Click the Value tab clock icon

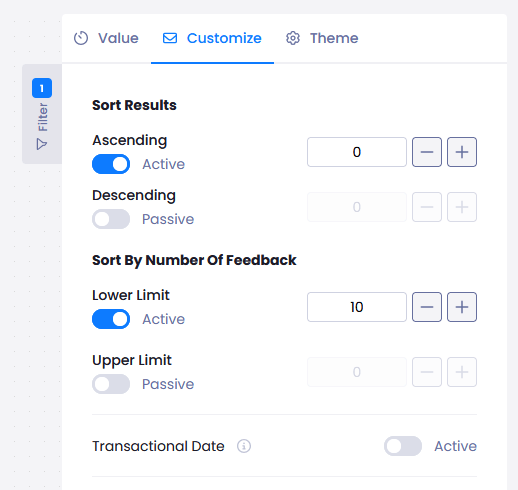pyautogui.click(x=81, y=38)
